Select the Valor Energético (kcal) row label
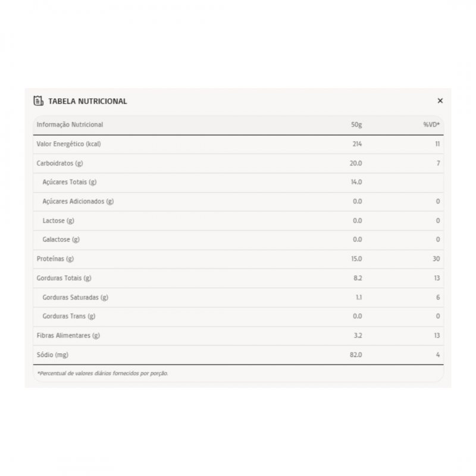 (67, 144)
